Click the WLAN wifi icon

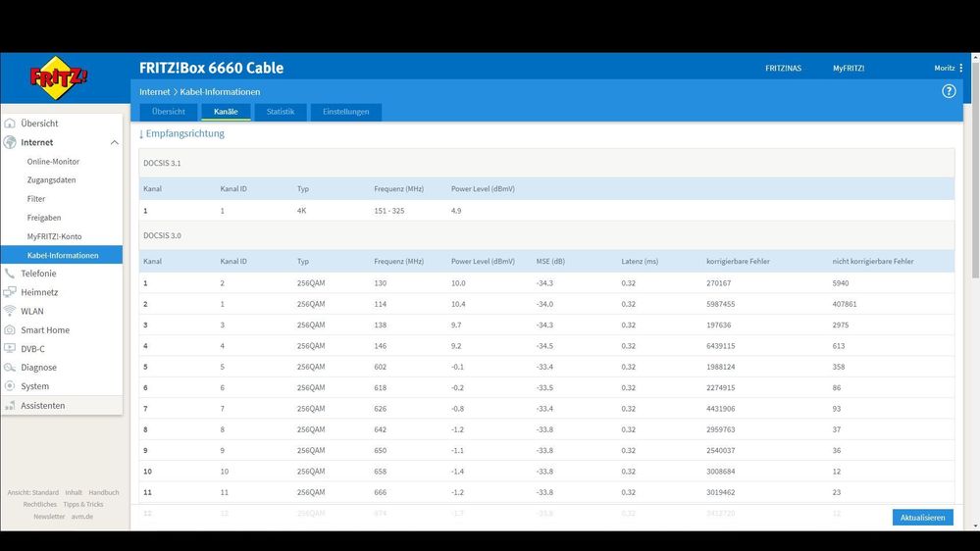coord(11,311)
